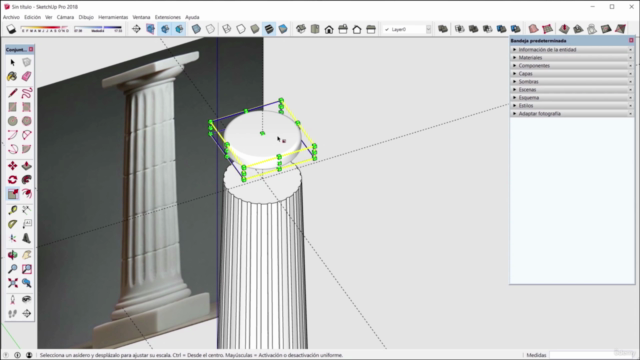Select Sandbox From Contours tool
Image resolution: width=640 pixels, height=360 pixels.
tap(533, 29)
